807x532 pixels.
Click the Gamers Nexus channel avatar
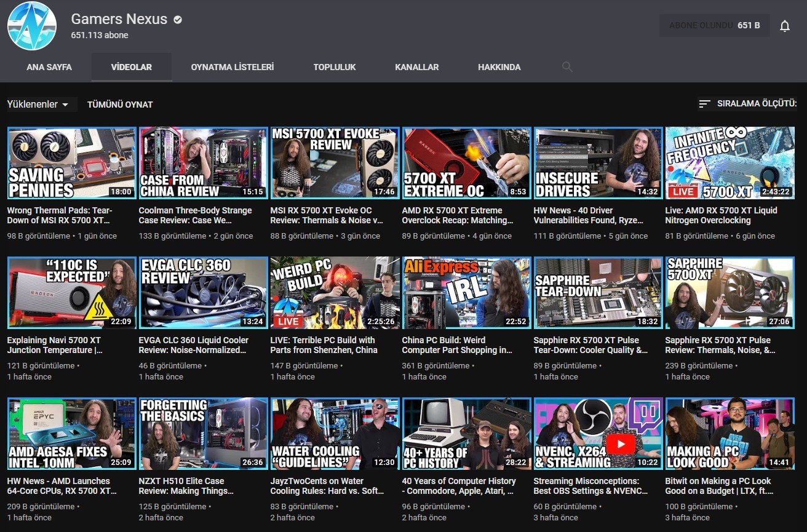point(31,26)
